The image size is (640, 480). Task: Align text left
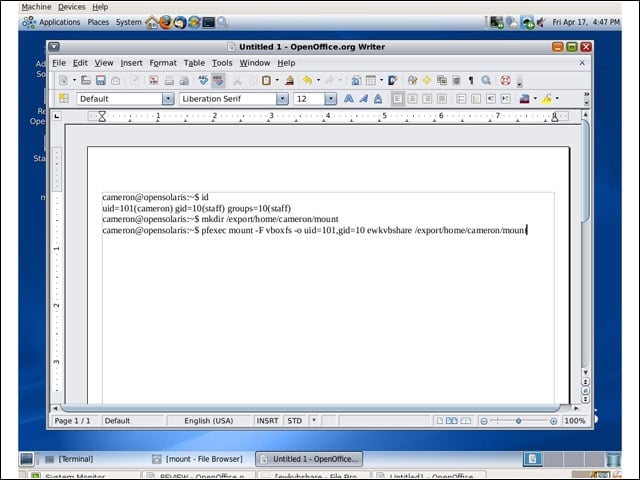coord(398,98)
